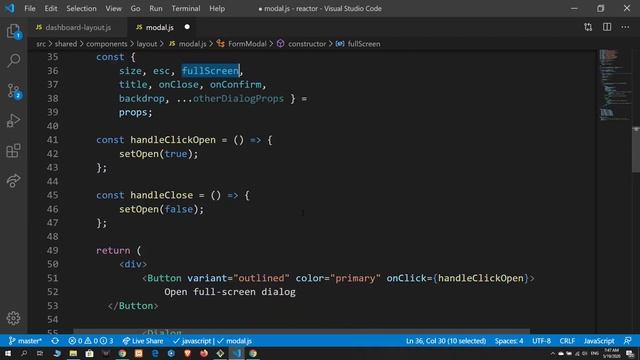Click the VS Code logo in title bar

pos(10,8)
